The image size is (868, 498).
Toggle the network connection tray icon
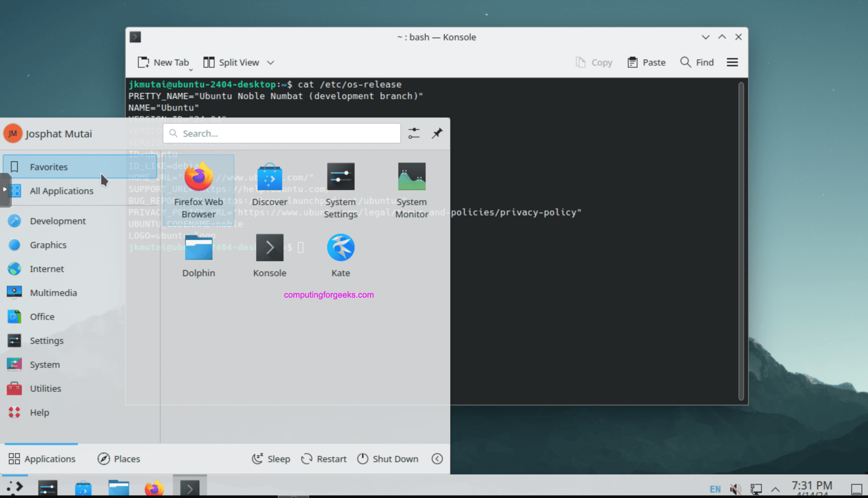click(756, 489)
